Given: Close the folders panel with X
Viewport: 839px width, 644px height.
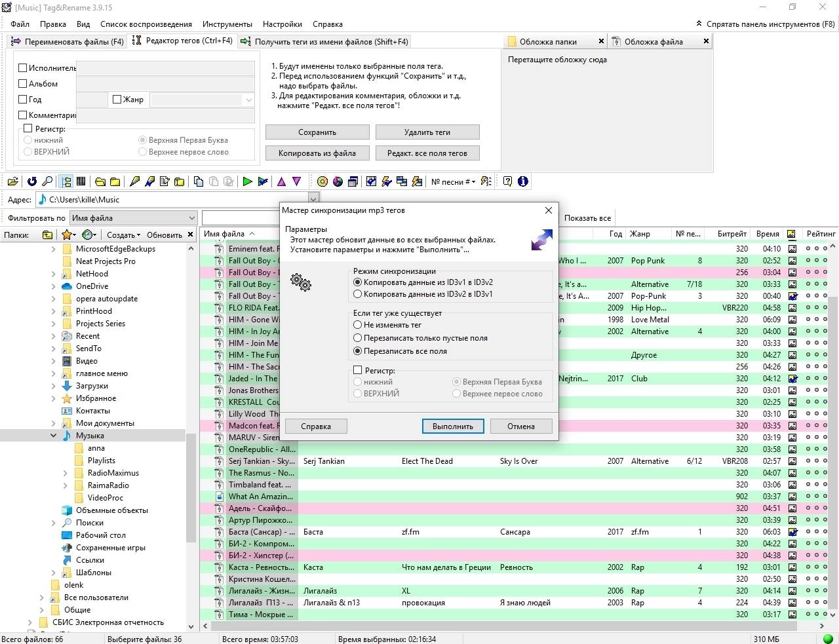Looking at the screenshot, I should [x=191, y=235].
